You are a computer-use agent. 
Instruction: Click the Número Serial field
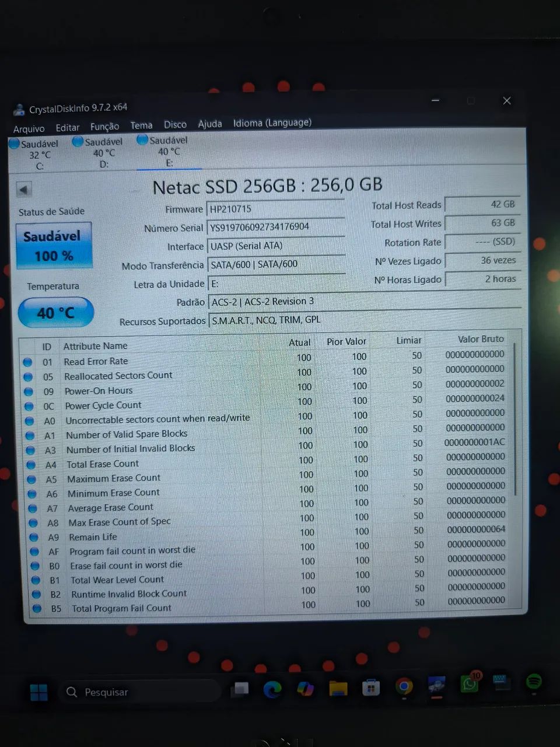coord(276,227)
